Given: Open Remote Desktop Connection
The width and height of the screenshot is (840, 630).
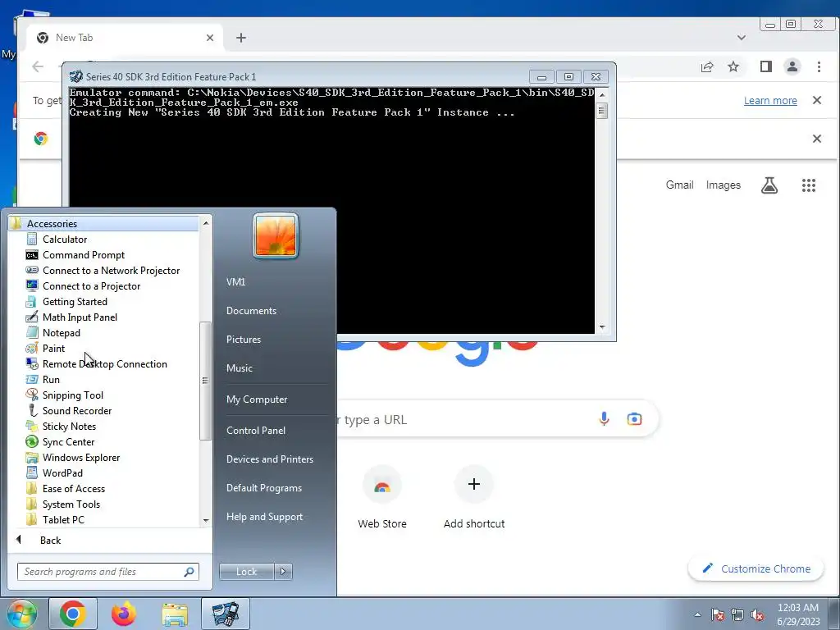Looking at the screenshot, I should (104, 363).
